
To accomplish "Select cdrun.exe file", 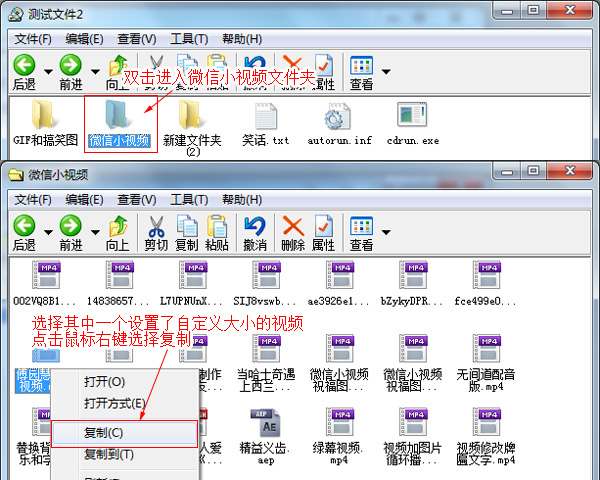I will pyautogui.click(x=412, y=124).
